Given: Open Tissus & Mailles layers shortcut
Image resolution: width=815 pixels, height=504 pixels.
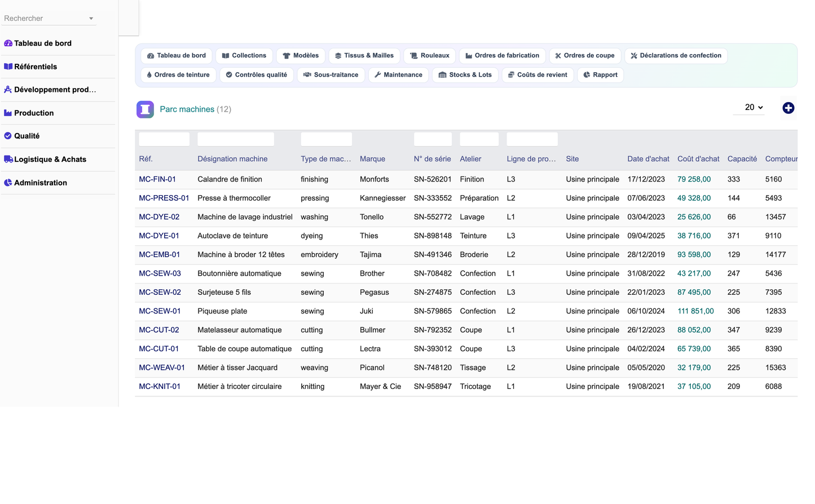Looking at the screenshot, I should coord(364,56).
